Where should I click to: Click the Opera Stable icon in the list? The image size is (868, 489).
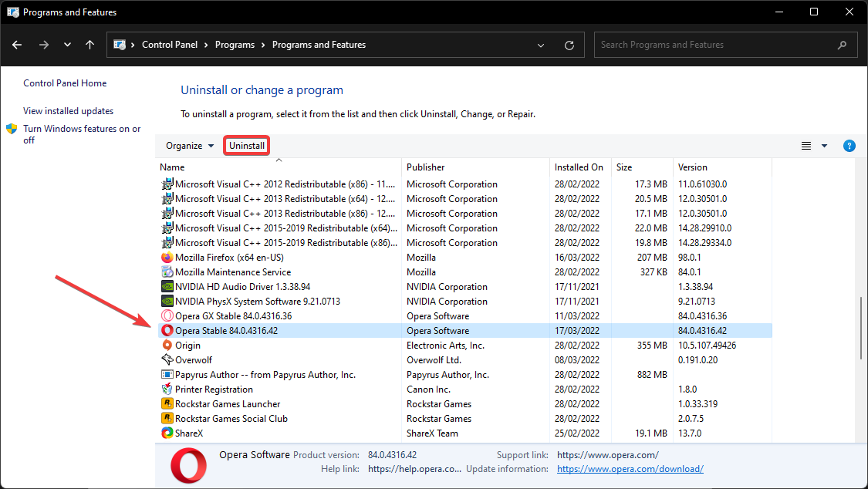coord(167,331)
